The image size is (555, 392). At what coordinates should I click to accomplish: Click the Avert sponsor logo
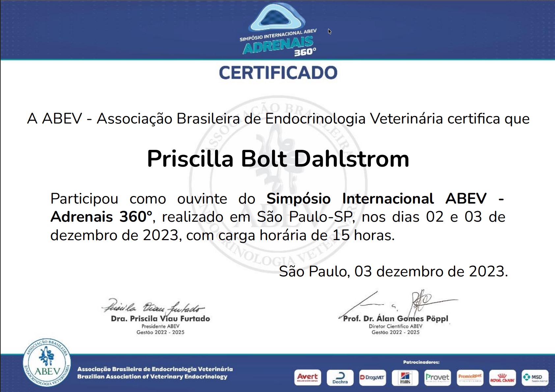pos(307,378)
